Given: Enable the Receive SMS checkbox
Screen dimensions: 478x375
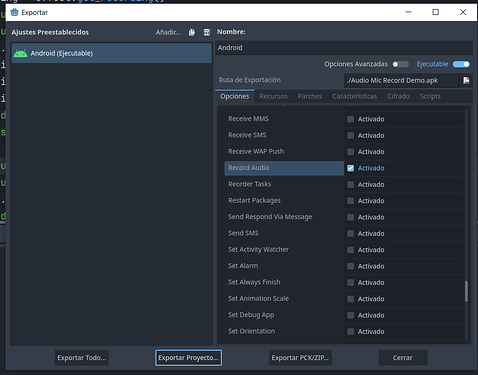Looking at the screenshot, I should [x=350, y=135].
